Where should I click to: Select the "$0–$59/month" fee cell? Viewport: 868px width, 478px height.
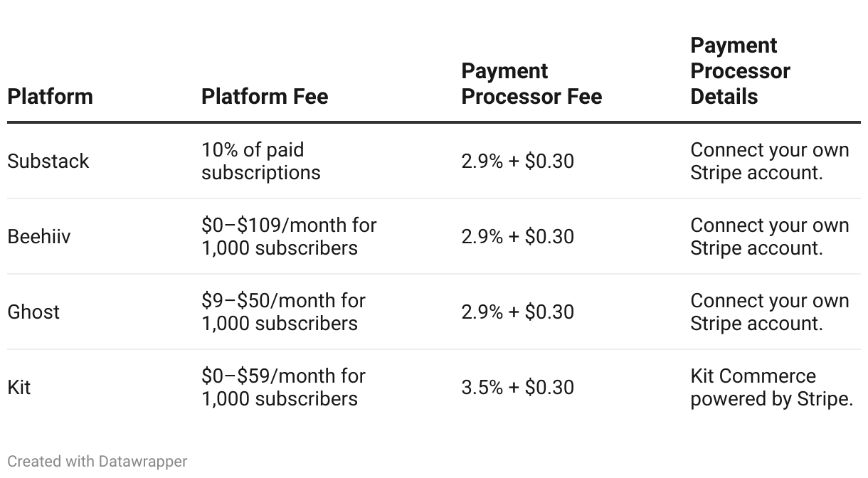tap(283, 388)
